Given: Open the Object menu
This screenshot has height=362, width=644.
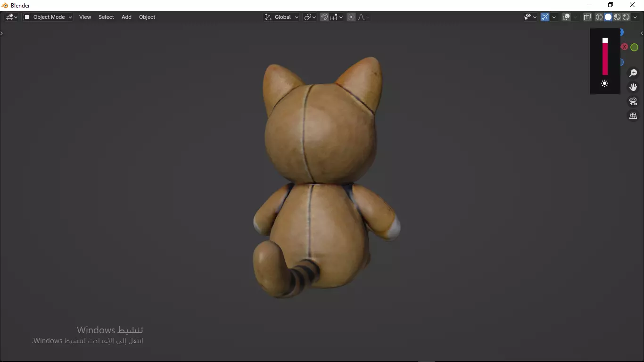Looking at the screenshot, I should [147, 17].
